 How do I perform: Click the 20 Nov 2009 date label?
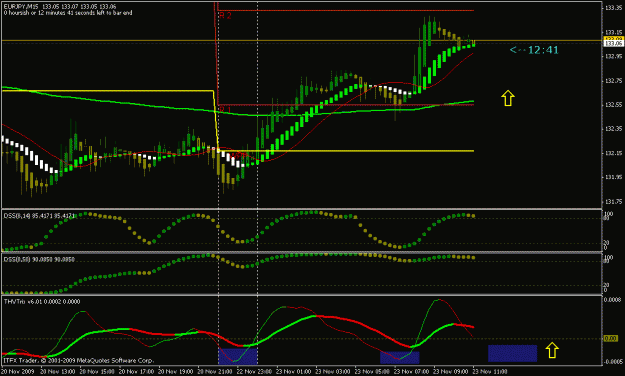point(18,372)
